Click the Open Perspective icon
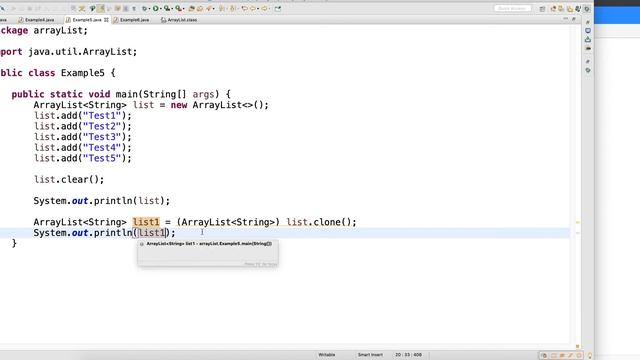Image resolution: width=640 pixels, height=360 pixels. (542, 9)
